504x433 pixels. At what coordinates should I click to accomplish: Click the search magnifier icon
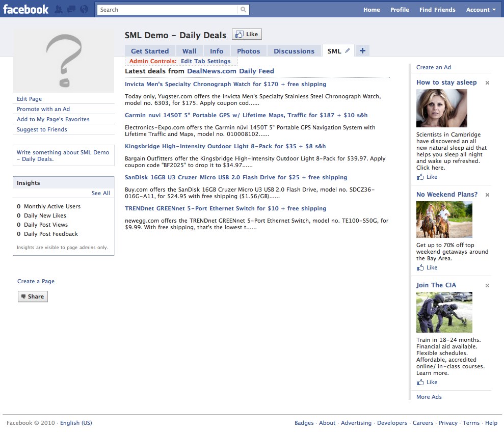[x=243, y=10]
